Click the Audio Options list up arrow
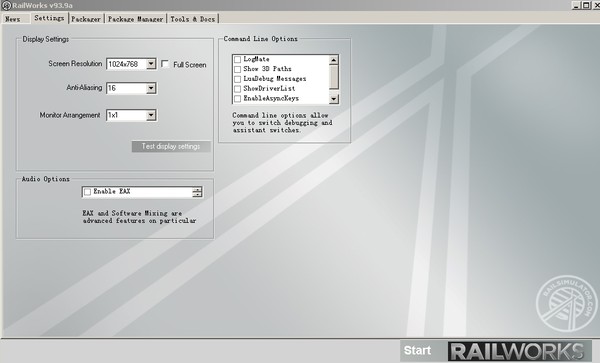600x363 pixels. 197,189
